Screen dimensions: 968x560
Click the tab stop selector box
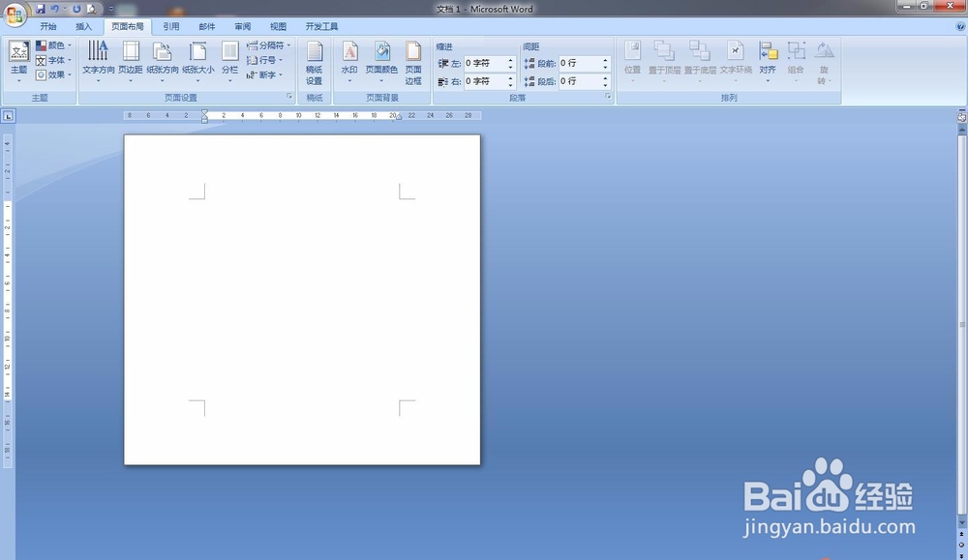point(8,116)
